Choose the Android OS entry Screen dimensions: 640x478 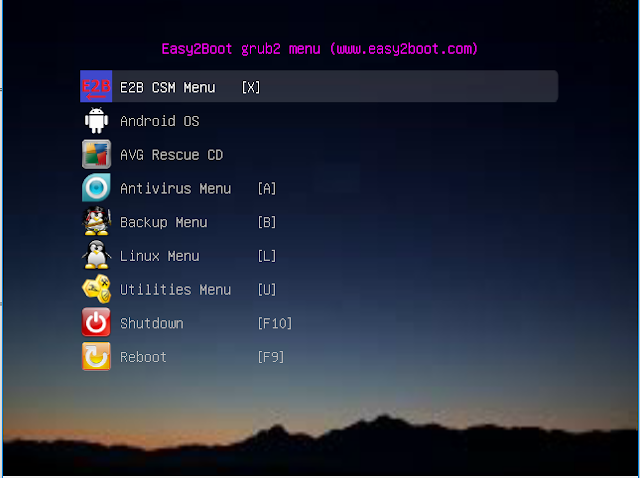(160, 121)
